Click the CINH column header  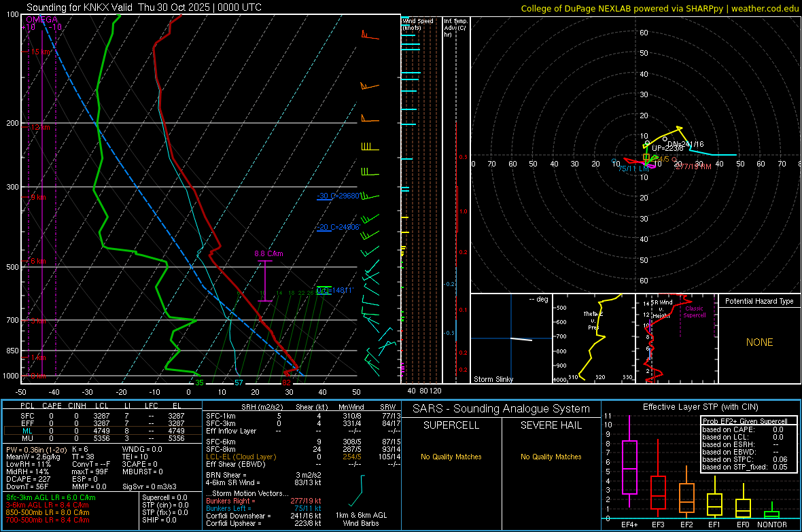click(77, 406)
